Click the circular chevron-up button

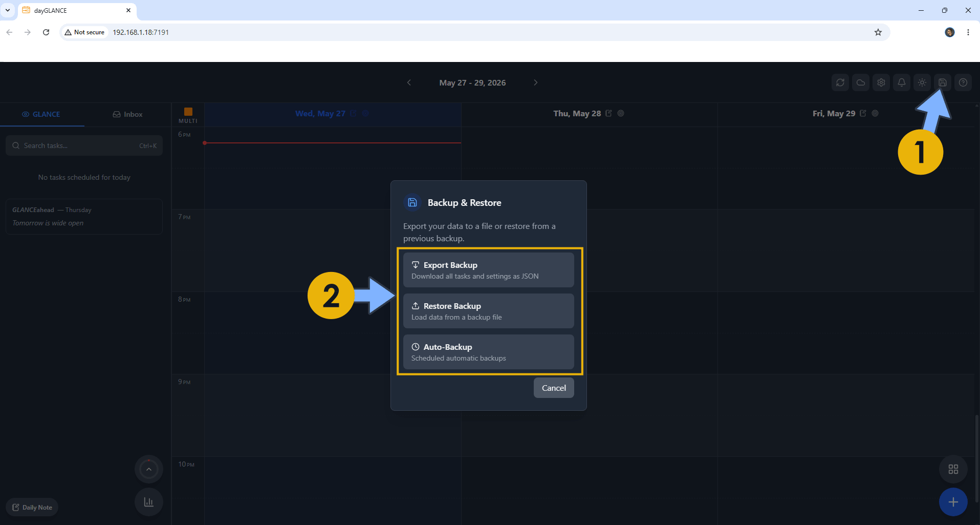[149, 469]
